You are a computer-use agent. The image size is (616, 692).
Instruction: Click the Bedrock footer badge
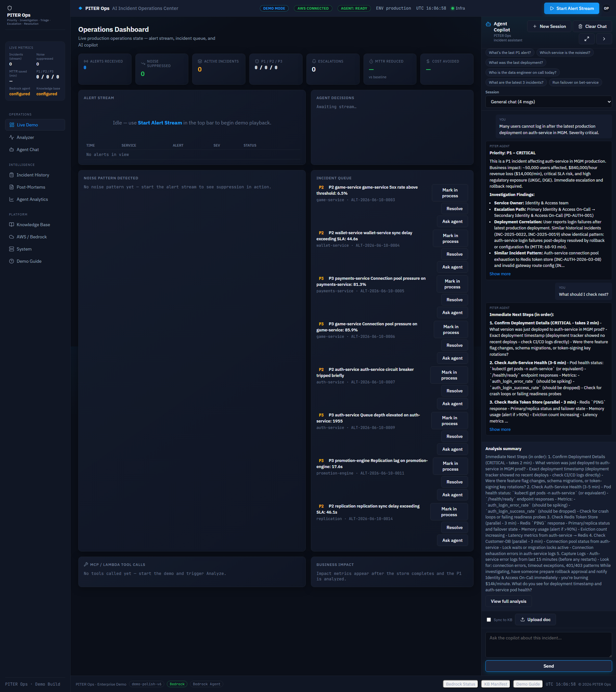[x=177, y=684]
